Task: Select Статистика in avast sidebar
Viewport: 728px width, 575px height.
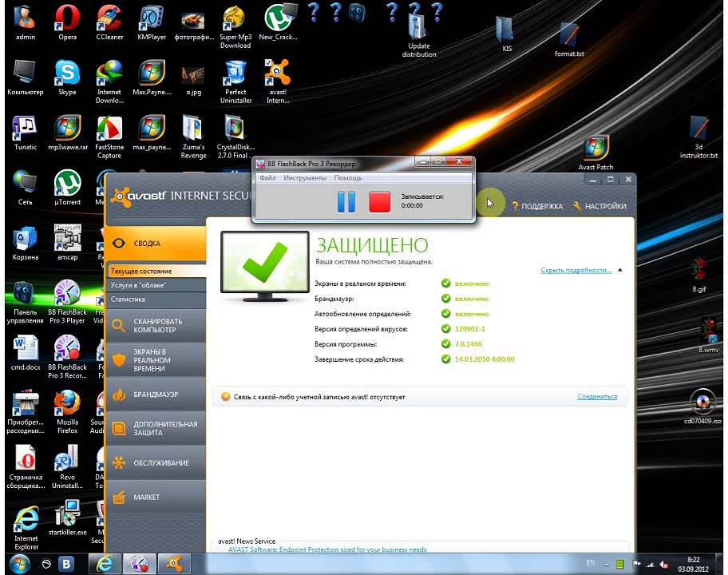Action: [156, 299]
